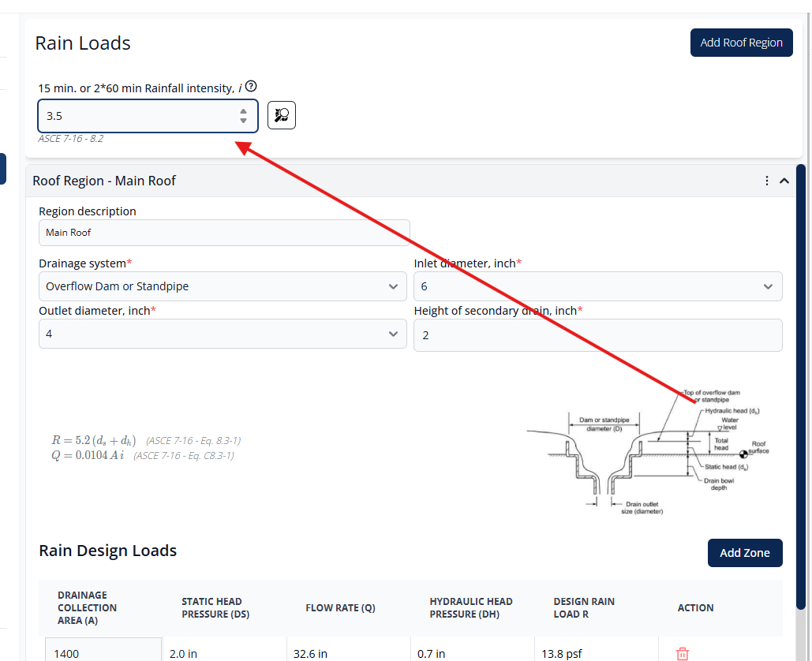Click the Drainage Collection Area column header

[x=88, y=607]
